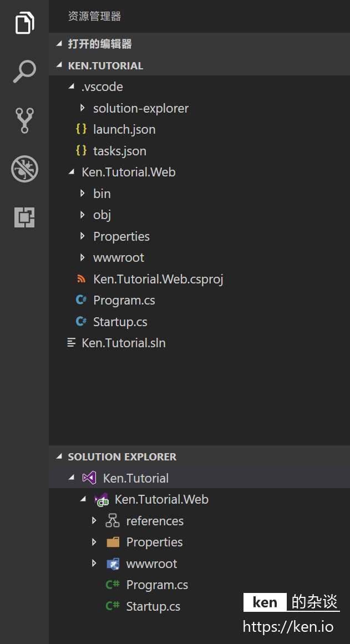Collapse the SOLUTION EXPLORER section arrow
Viewport: 350px width, 644px height.
[59, 457]
